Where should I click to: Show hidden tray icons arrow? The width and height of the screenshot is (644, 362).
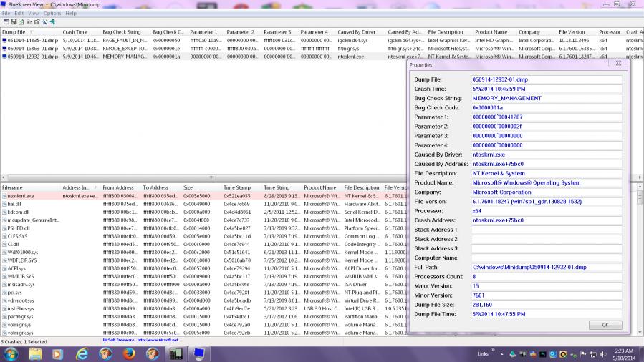tap(501, 354)
